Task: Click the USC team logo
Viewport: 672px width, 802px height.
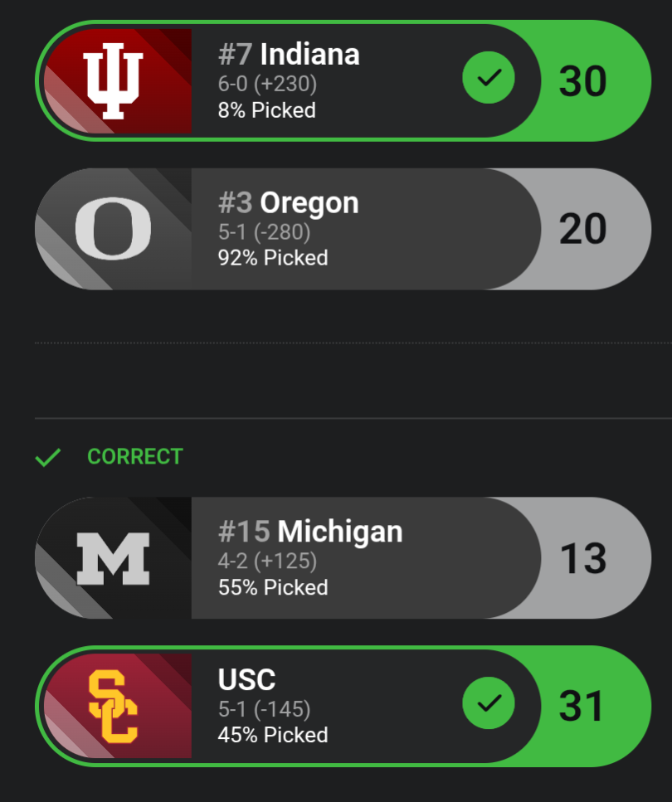Action: (x=114, y=706)
